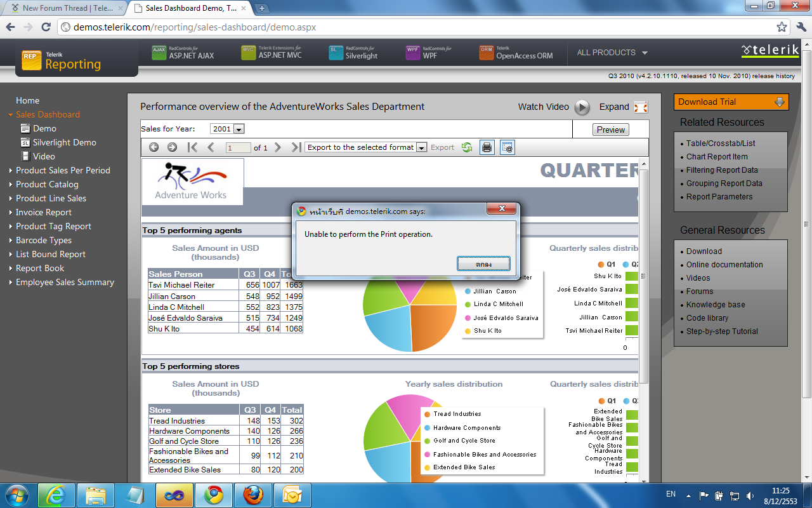This screenshot has height=508, width=812.
Task: Play the Watch Video button
Action: pyautogui.click(x=582, y=107)
